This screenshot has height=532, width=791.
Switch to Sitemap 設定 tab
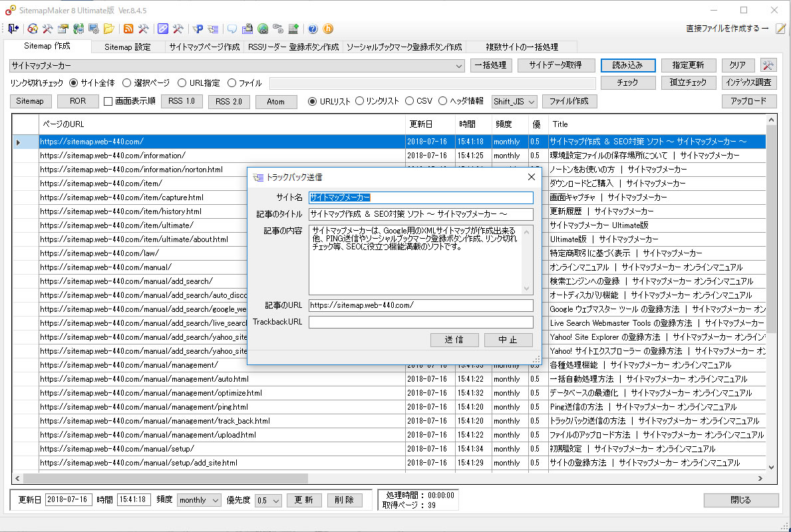pyautogui.click(x=128, y=47)
